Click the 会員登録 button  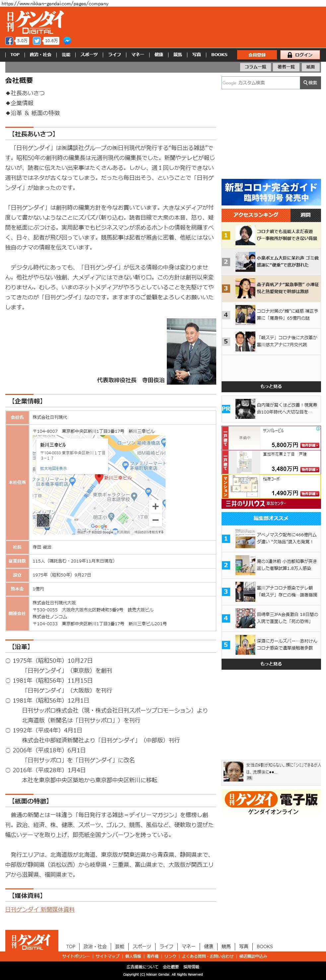point(257,55)
